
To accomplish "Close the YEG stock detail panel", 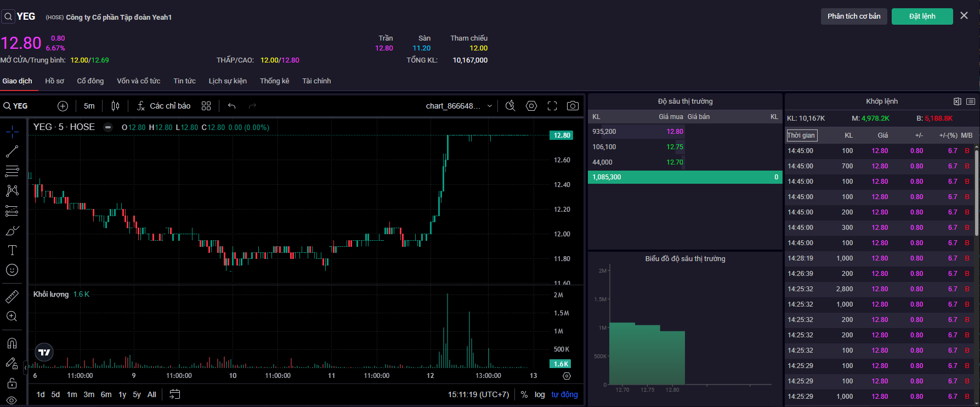I will point(964,16).
